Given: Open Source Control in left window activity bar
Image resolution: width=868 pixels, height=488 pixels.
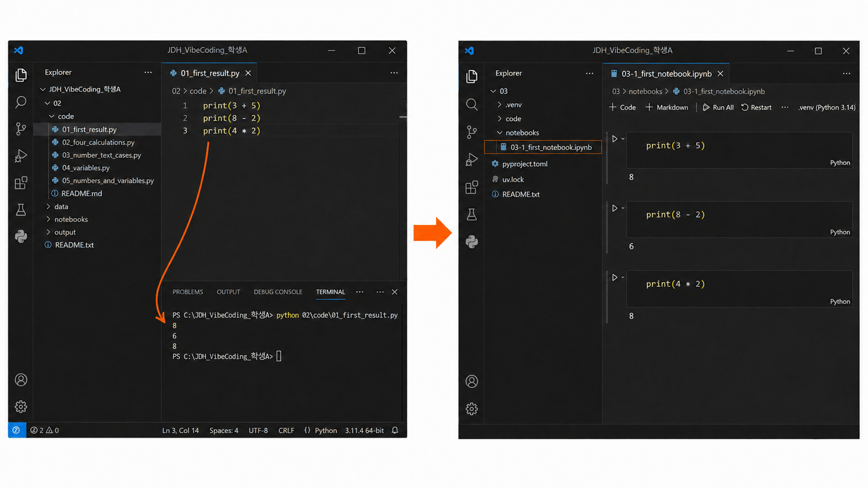Looking at the screenshot, I should (21, 129).
